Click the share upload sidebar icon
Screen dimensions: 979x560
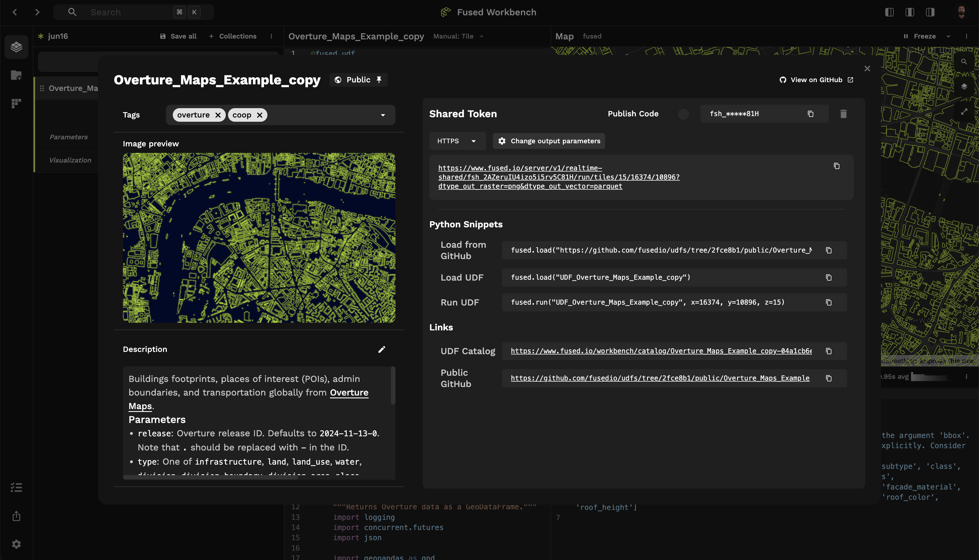click(16, 516)
